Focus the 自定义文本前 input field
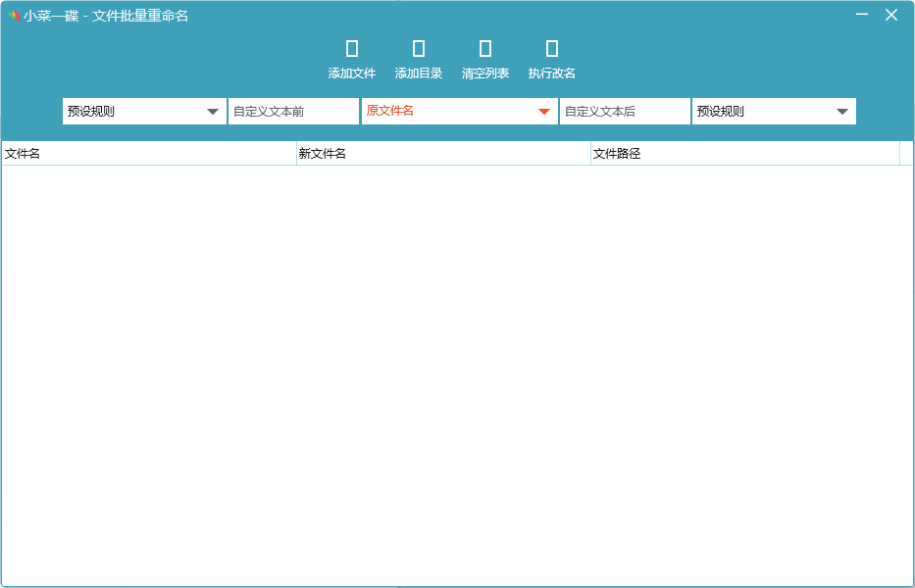915x588 pixels. coord(293,112)
